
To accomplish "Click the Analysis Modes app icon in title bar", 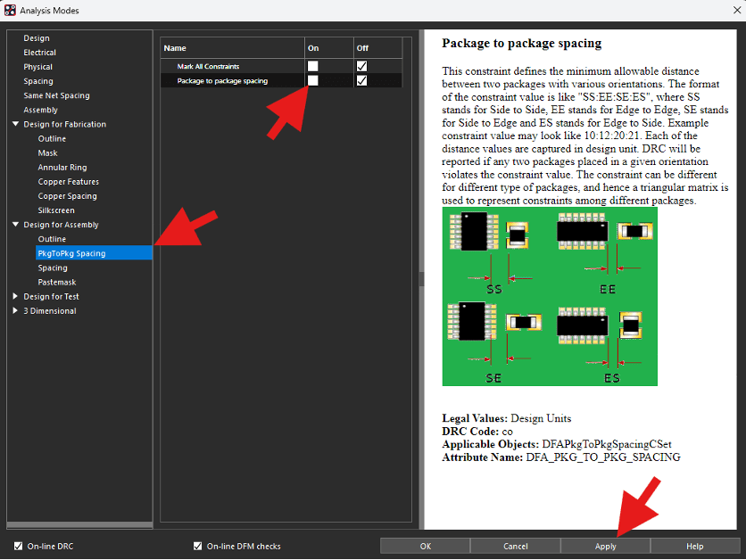I will pos(10,10).
